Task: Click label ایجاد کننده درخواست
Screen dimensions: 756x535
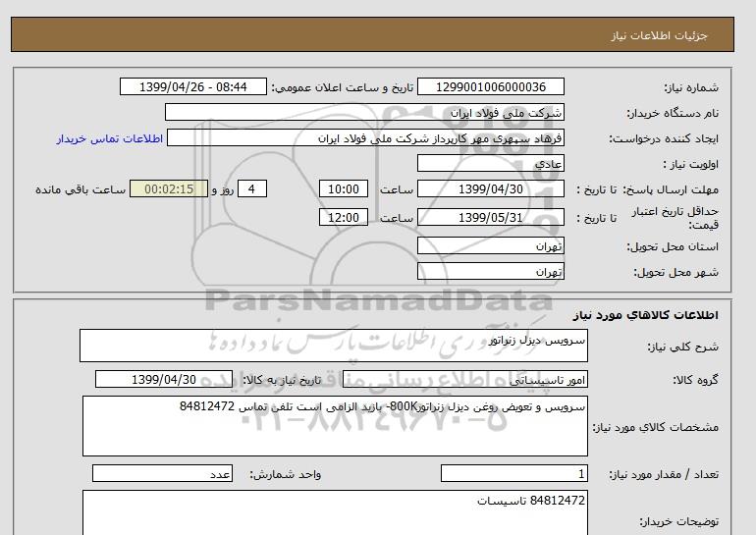Action: click(664, 138)
